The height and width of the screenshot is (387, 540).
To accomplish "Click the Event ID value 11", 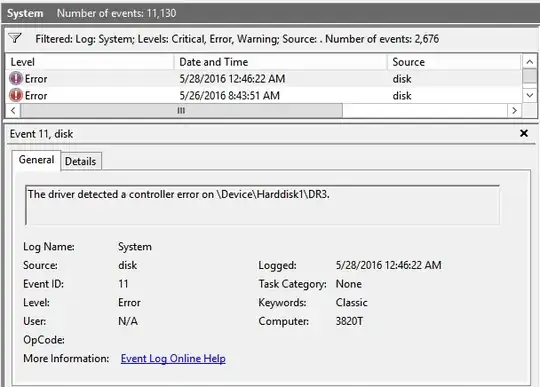I will point(123,284).
